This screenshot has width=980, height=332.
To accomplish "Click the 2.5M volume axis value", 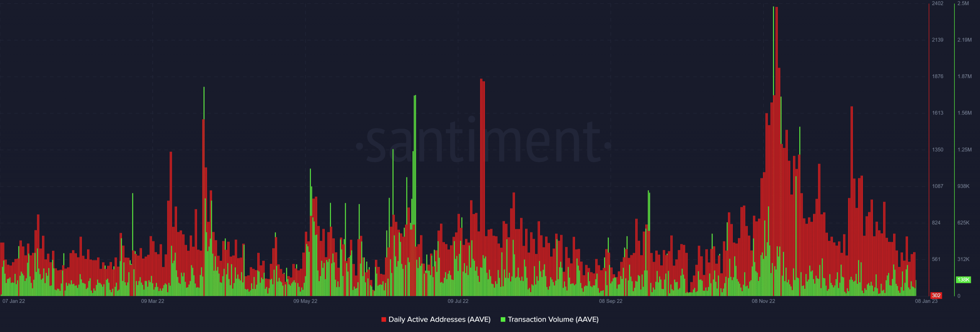I will tap(963, 3).
